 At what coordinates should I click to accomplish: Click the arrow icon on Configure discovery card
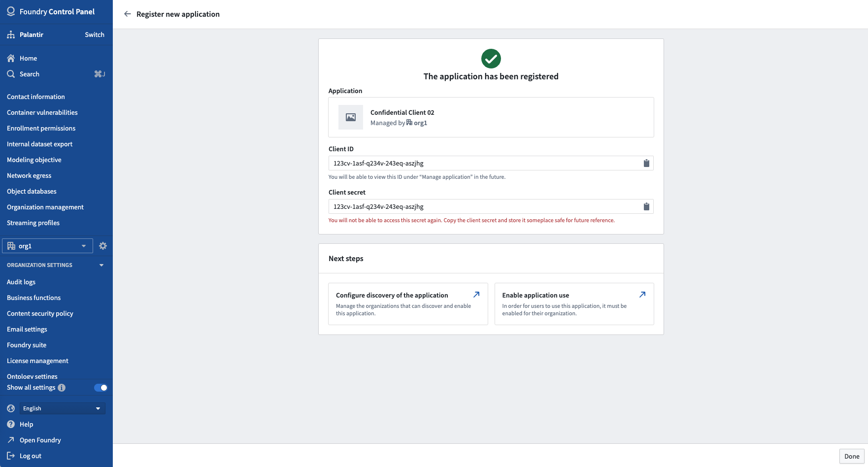[476, 295]
